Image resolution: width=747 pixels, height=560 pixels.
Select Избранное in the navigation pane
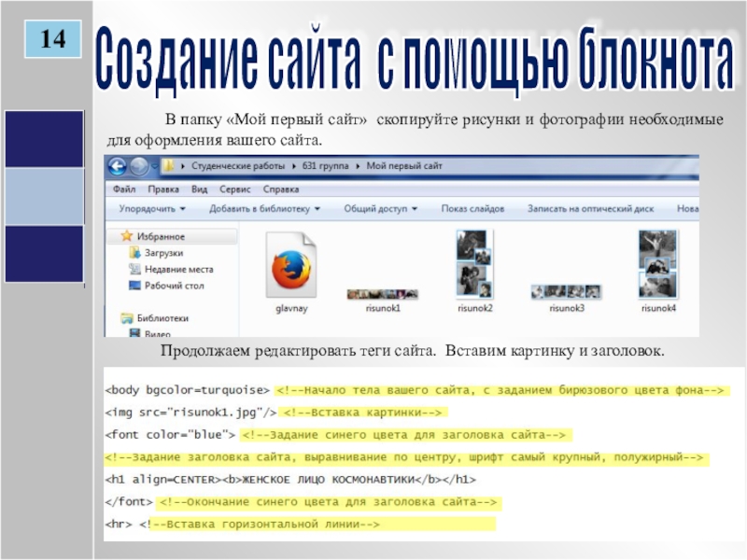click(161, 236)
